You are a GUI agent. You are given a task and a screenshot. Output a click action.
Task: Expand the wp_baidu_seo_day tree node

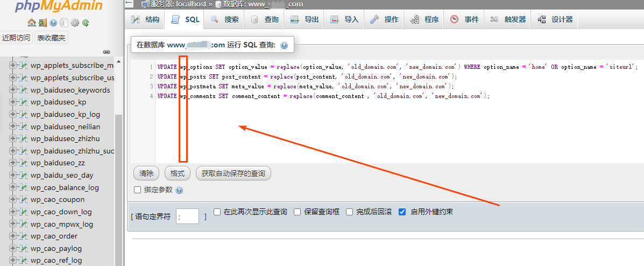tap(13, 175)
